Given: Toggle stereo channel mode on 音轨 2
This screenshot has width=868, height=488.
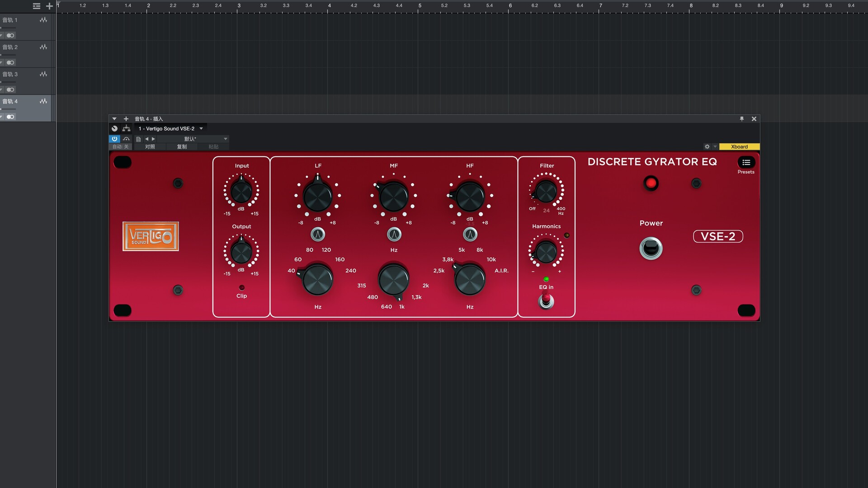Looking at the screenshot, I should coord(10,62).
